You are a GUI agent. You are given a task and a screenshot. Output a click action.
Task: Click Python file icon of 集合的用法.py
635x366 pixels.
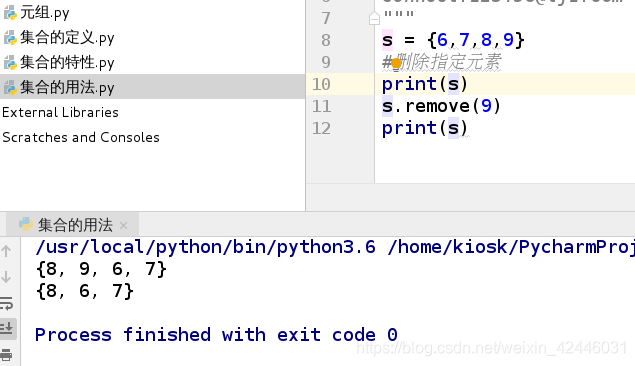11,87
